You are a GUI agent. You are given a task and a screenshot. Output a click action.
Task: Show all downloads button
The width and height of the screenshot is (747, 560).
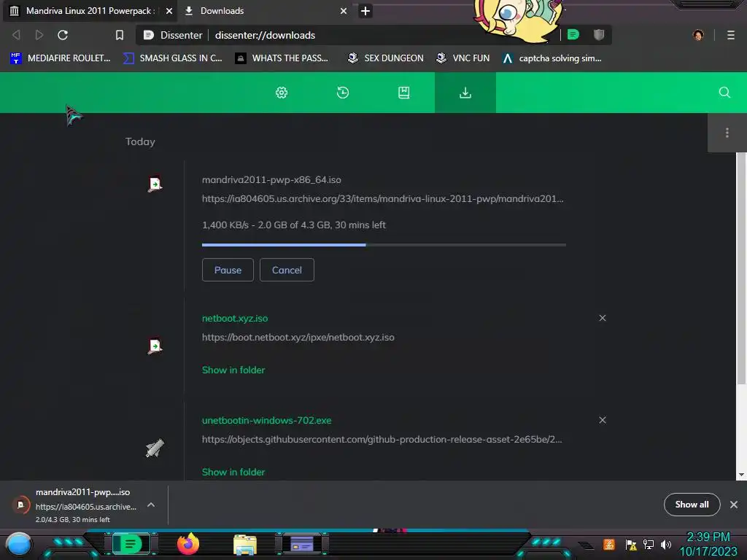[x=692, y=505]
